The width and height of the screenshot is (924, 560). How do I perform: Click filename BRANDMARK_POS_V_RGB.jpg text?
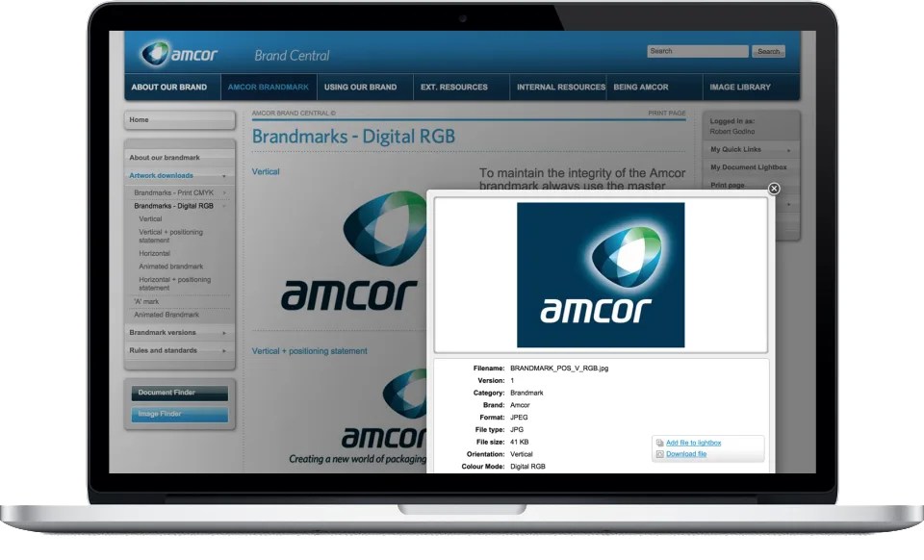(559, 369)
